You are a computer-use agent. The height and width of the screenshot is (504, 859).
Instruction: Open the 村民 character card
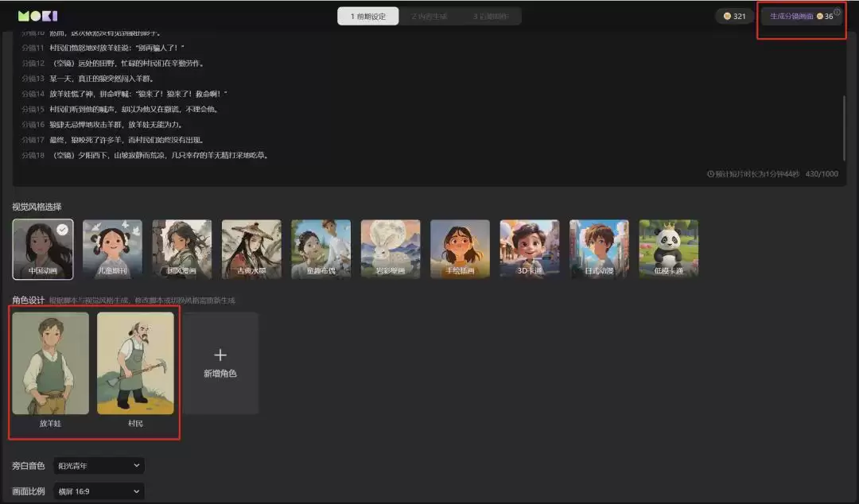click(135, 362)
